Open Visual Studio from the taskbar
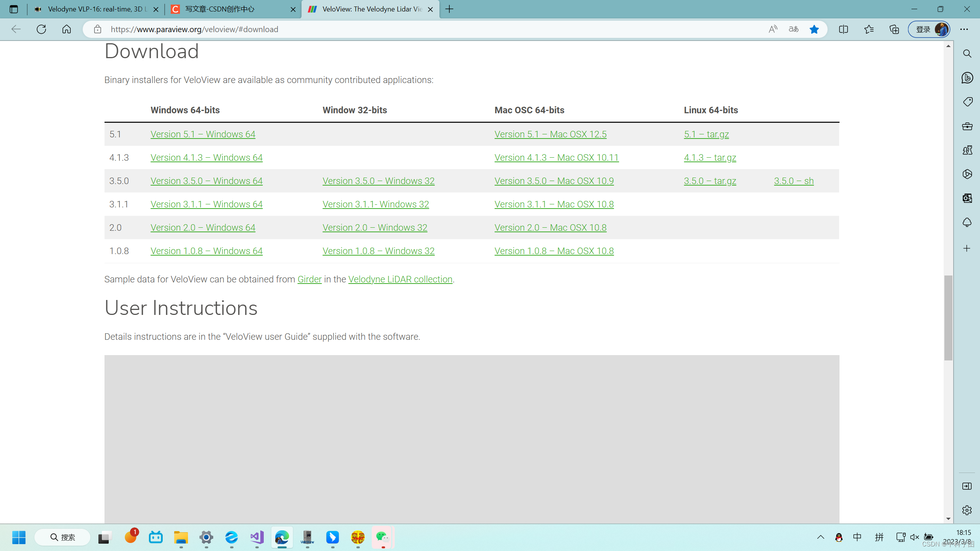Viewport: 980px width, 551px height. (x=256, y=537)
